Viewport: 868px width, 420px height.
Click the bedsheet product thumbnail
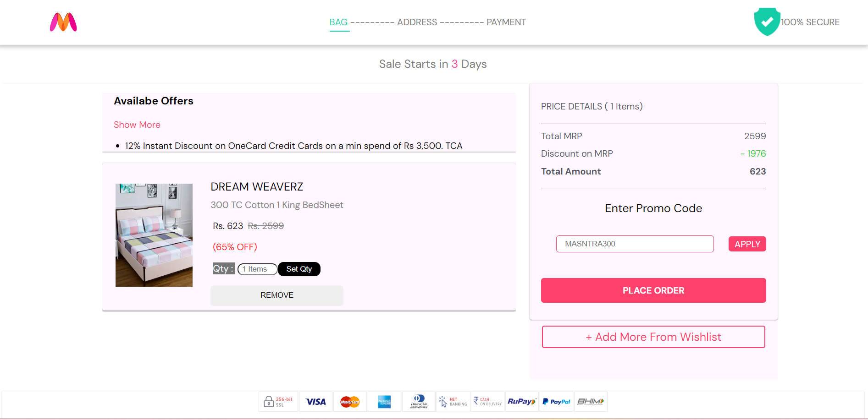[x=154, y=235]
